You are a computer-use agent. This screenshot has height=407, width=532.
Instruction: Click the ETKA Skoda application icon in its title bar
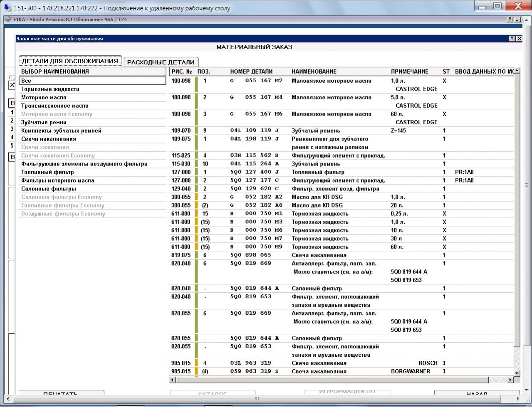click(x=8, y=20)
